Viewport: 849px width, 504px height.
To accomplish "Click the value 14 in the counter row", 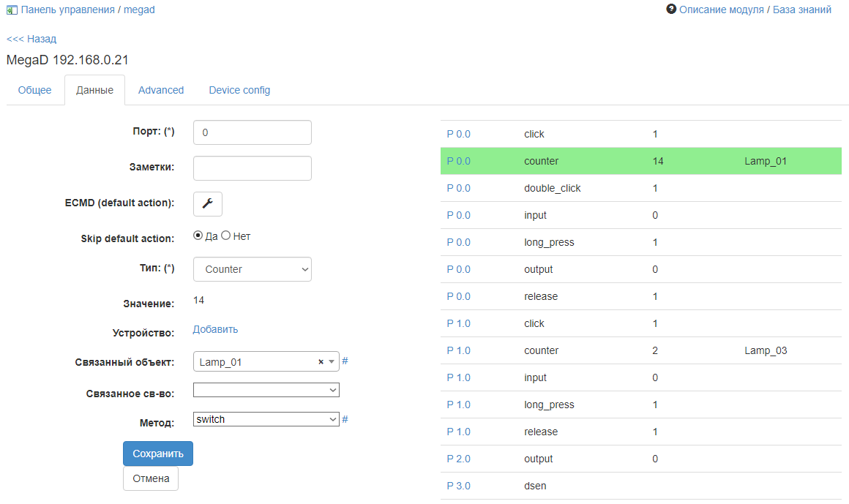I will (658, 161).
